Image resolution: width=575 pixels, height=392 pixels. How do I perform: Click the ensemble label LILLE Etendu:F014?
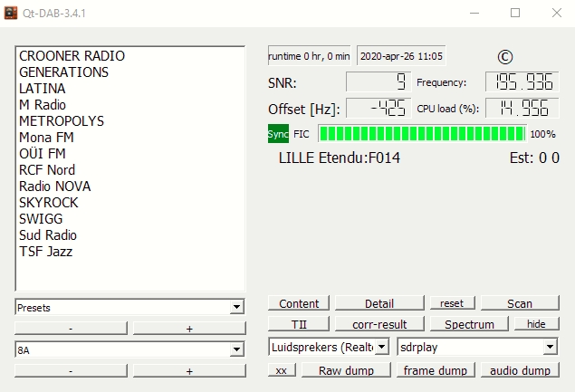click(x=340, y=158)
